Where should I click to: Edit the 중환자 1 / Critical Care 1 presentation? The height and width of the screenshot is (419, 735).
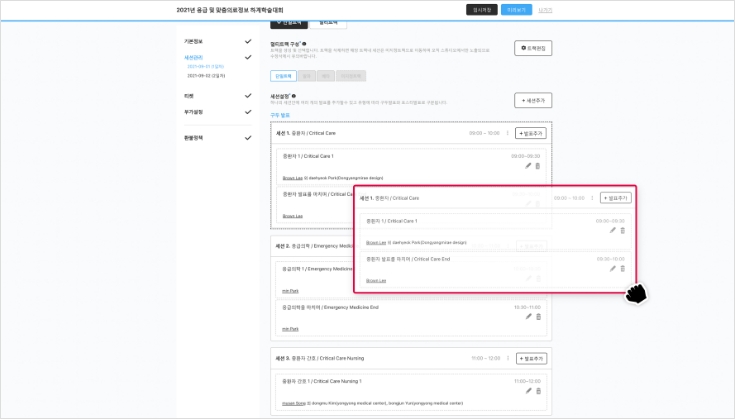point(528,166)
